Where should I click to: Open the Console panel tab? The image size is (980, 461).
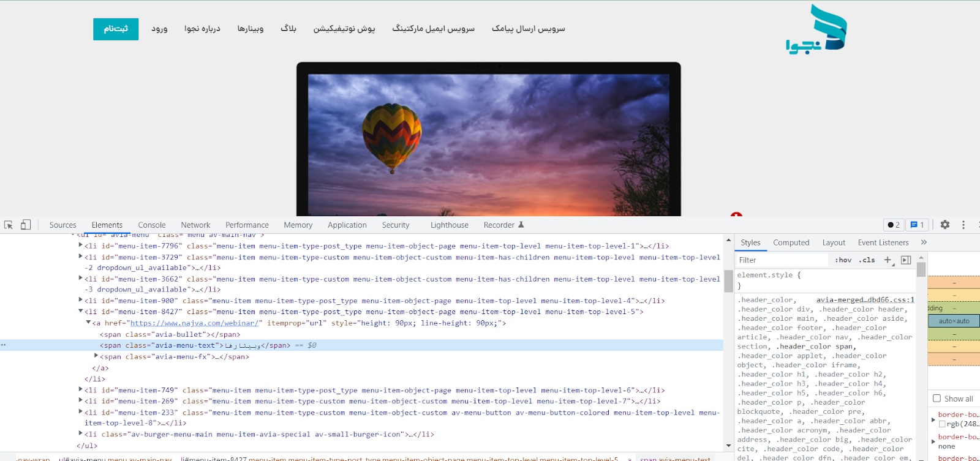coord(152,225)
